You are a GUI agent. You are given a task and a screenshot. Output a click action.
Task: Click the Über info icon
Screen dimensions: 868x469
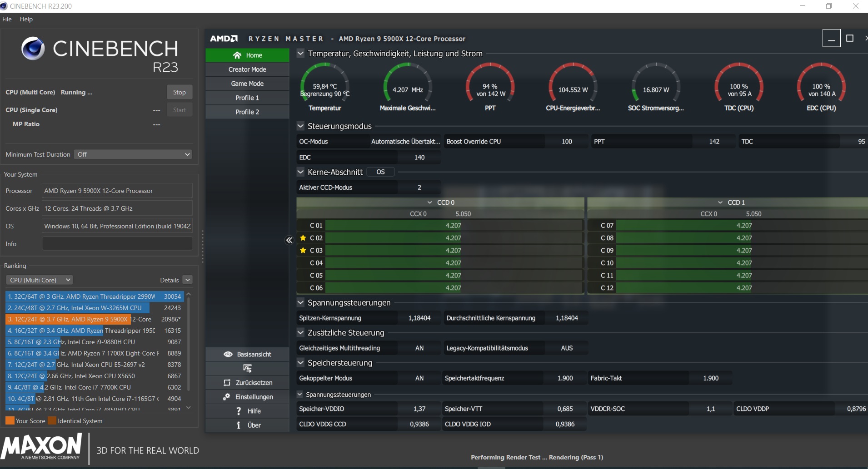[239, 425]
